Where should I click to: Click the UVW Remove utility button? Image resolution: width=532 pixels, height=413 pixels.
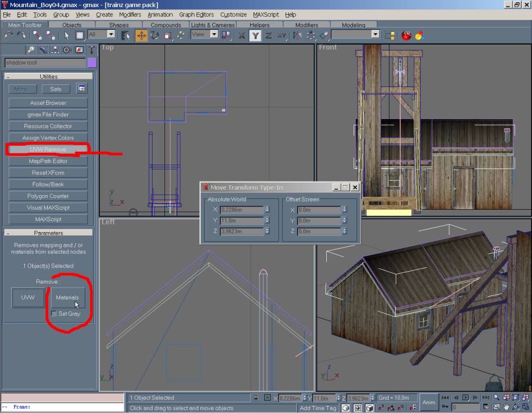[48, 149]
